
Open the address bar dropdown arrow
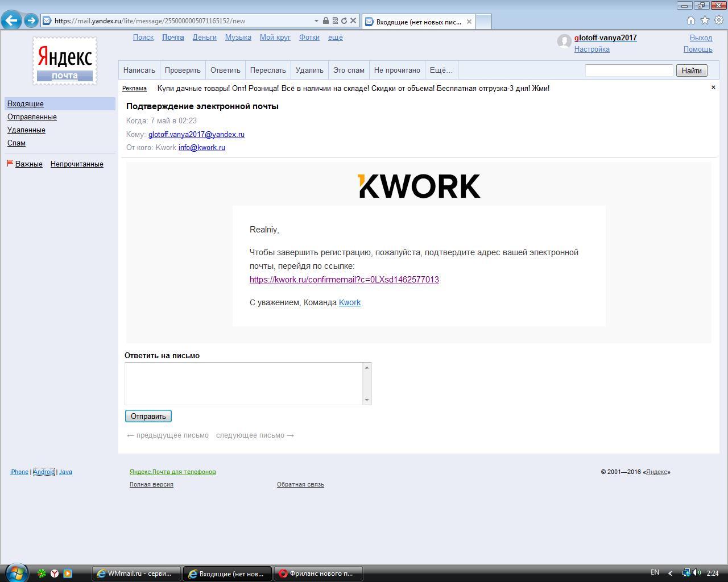(x=316, y=21)
